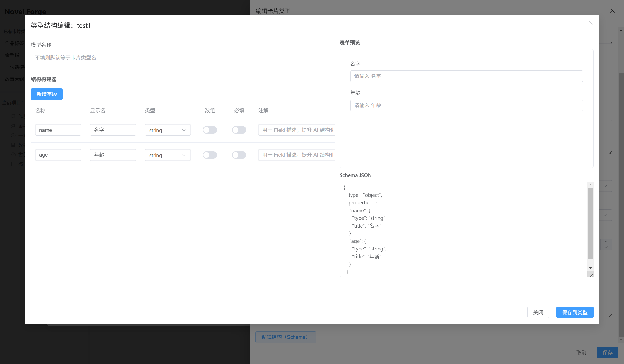Click the Schema JSON resize handle
Viewport: 624px width, 364px height.
click(x=591, y=275)
